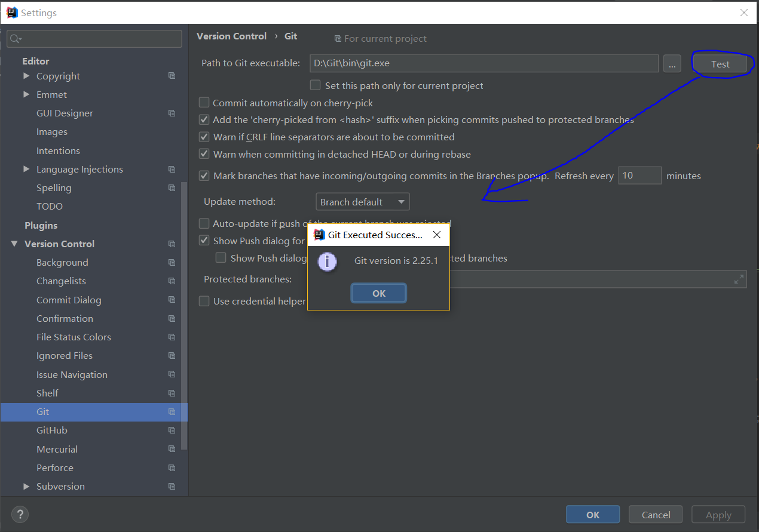Close the Git Executed Successfully dialog
The height and width of the screenshot is (532, 759).
437,235
